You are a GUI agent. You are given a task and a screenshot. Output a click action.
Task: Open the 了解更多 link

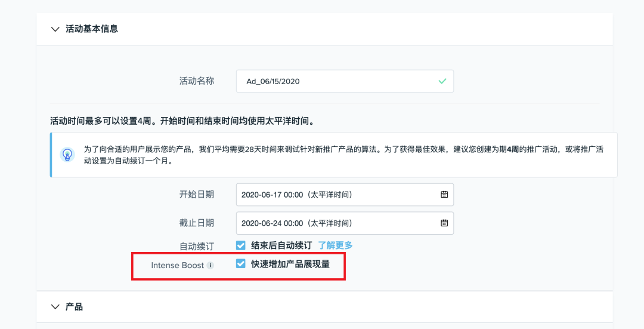335,245
